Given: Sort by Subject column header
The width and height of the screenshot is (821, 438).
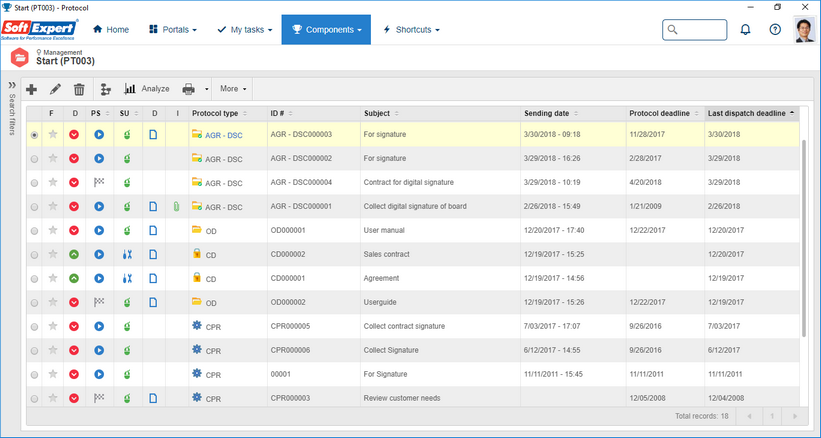Looking at the screenshot, I should 440,113.
